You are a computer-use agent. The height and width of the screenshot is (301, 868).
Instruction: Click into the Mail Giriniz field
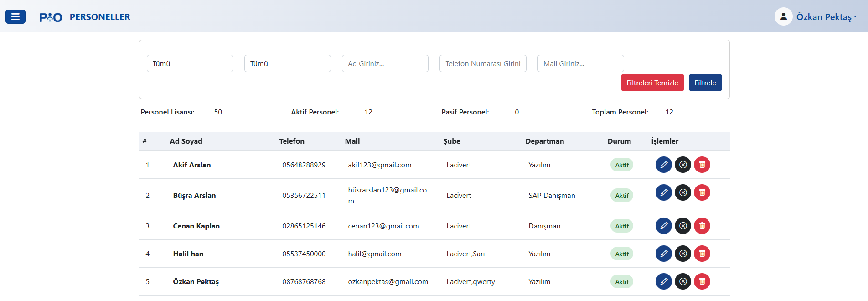tap(580, 63)
